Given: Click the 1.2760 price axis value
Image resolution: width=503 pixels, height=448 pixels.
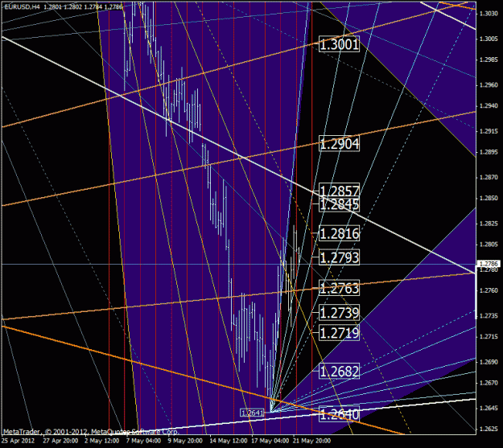Looking at the screenshot, I should tap(489, 290).
